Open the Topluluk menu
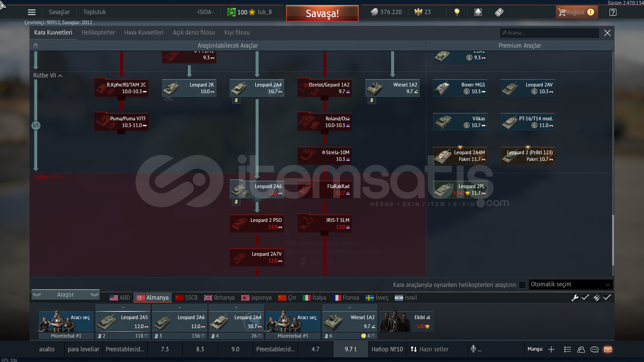 (95, 12)
